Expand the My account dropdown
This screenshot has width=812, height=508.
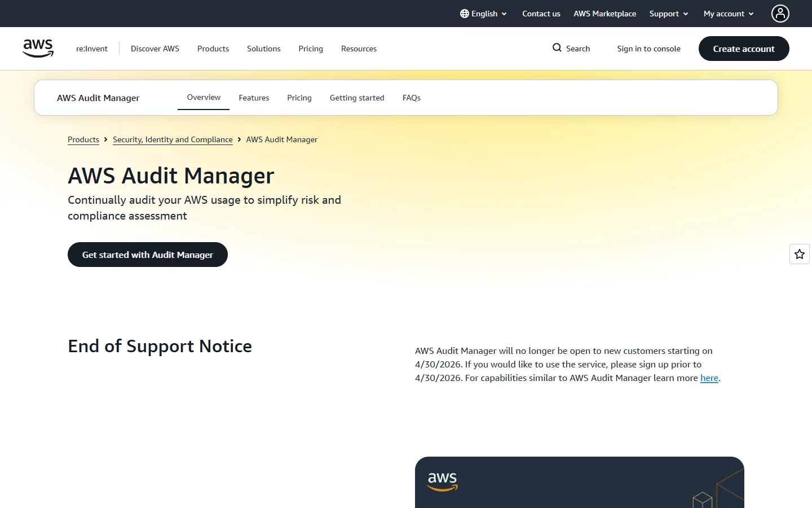[729, 14]
